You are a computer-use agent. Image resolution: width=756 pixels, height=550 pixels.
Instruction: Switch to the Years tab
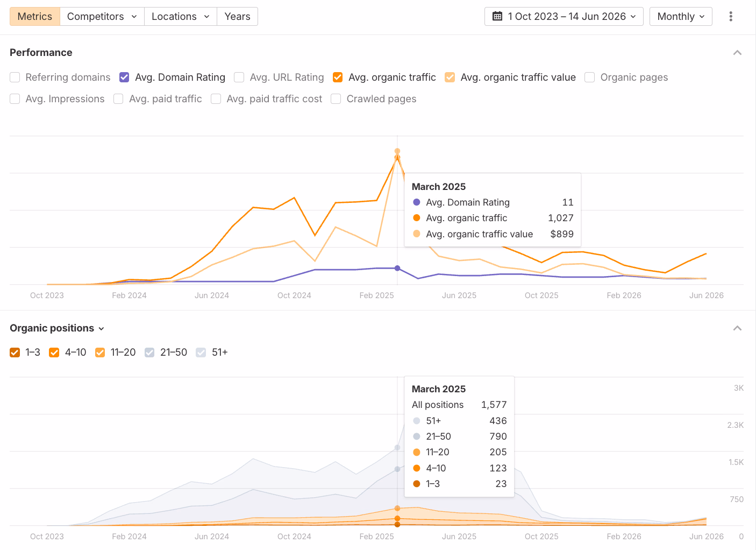[x=237, y=17]
